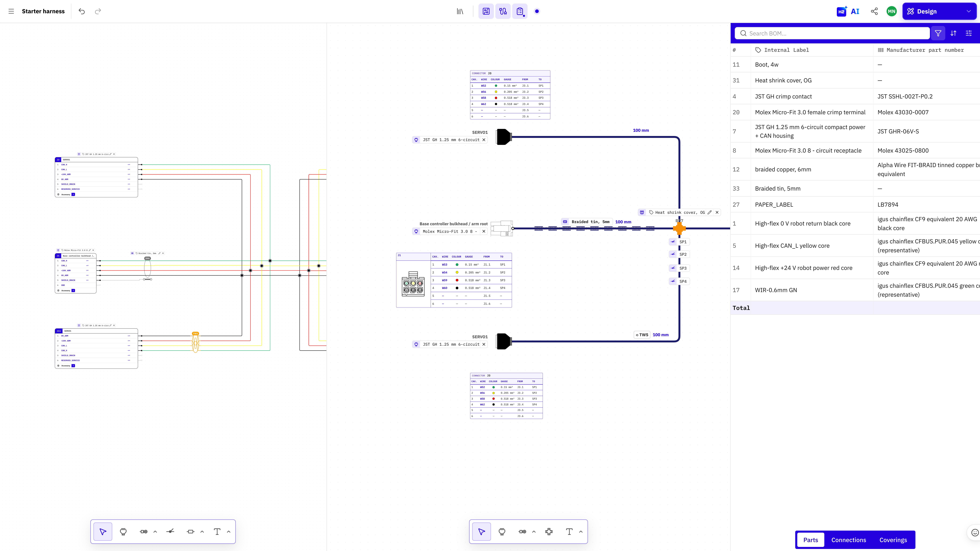Open BOM column settings sliders icon
Viewport: 980px width, 551px height.
click(x=969, y=33)
